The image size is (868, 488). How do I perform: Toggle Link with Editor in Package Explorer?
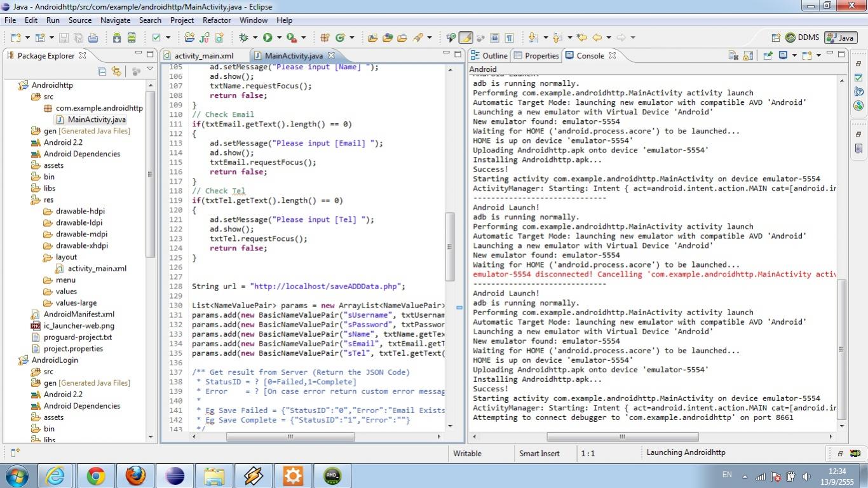click(116, 71)
